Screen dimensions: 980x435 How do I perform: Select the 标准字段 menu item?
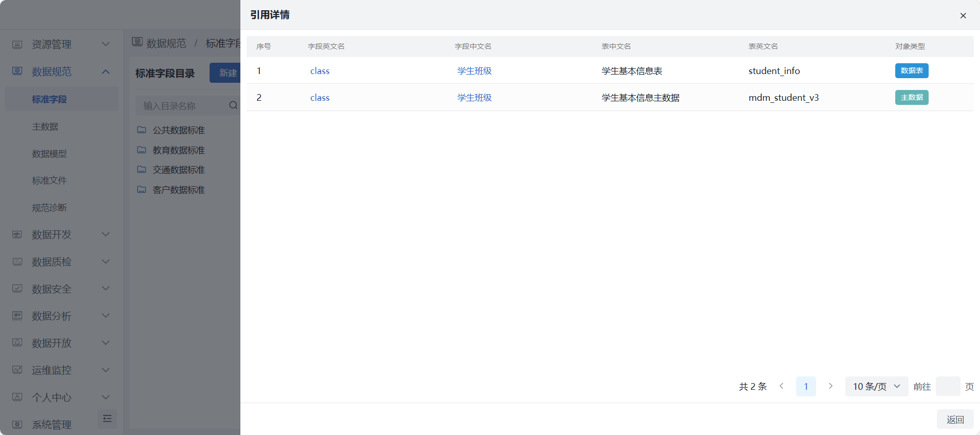point(62,99)
